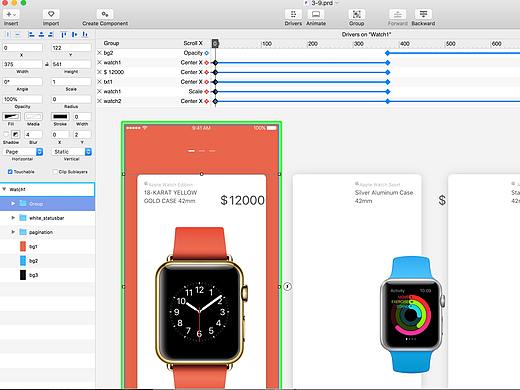Open the Insert tool menu

pyautogui.click(x=11, y=14)
